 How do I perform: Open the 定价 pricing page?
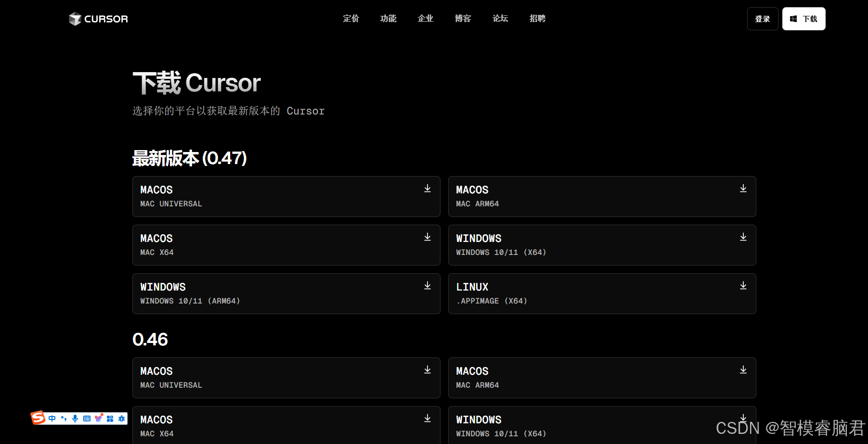point(351,19)
